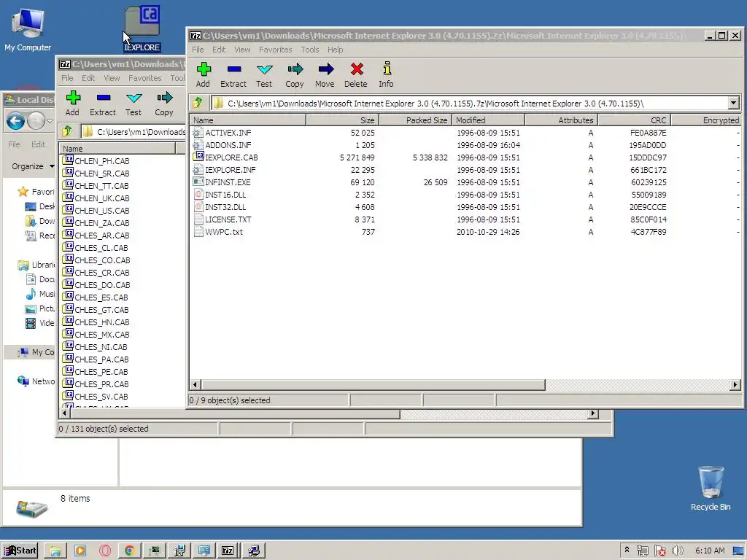Viewport: 747px width, 560px height.
Task: Select INST32.DLL file
Action: [220, 207]
